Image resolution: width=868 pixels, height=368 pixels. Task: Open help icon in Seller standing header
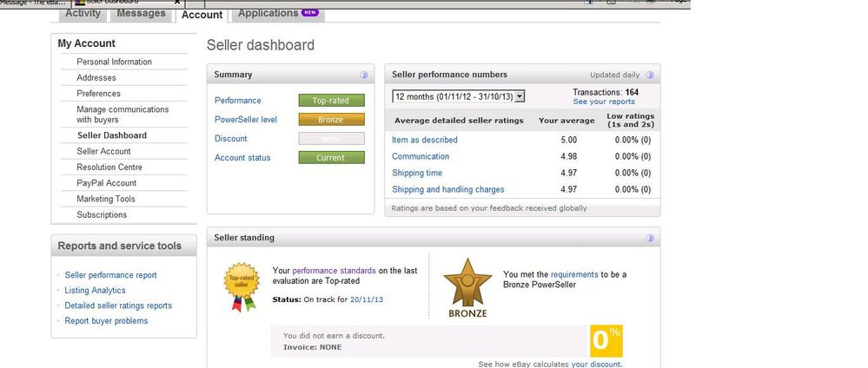pos(650,238)
